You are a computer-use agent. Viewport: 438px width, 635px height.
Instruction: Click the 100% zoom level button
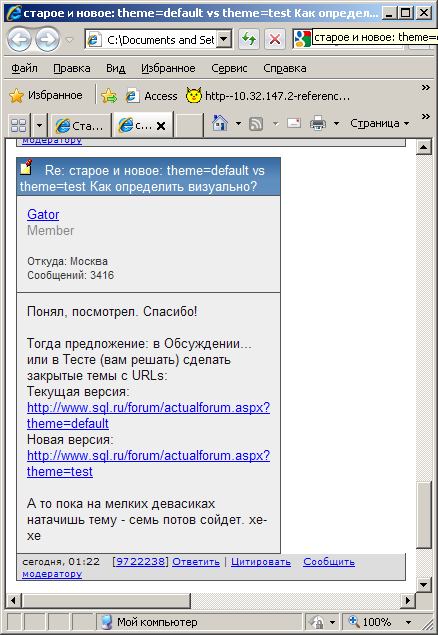(x=371, y=622)
